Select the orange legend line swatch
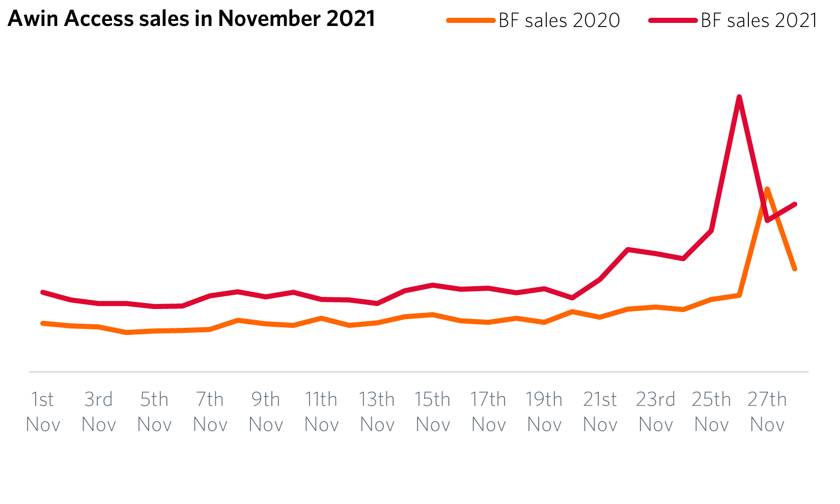The image size is (840, 504). point(471,20)
